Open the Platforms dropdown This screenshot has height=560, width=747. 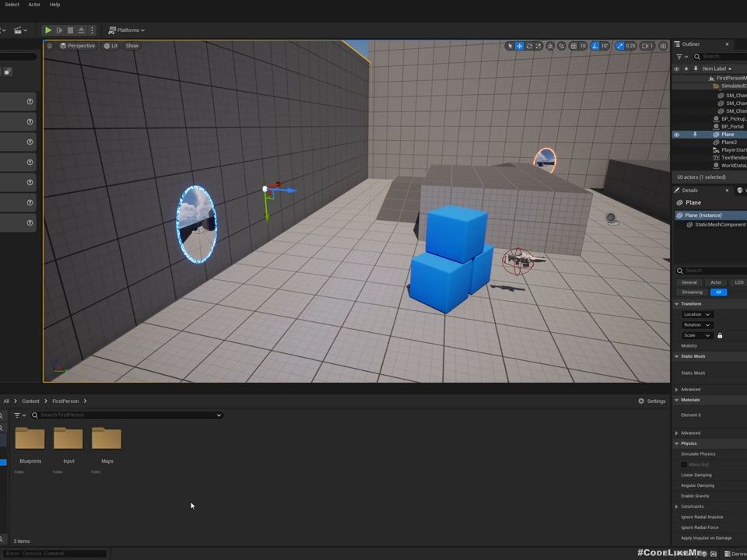[127, 30]
